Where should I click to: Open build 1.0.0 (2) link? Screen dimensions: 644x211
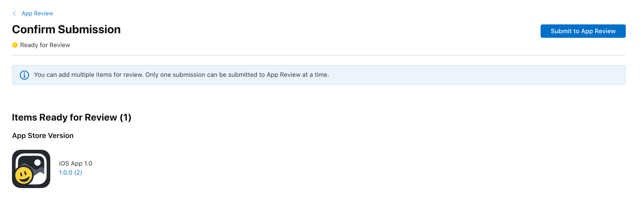70,172
